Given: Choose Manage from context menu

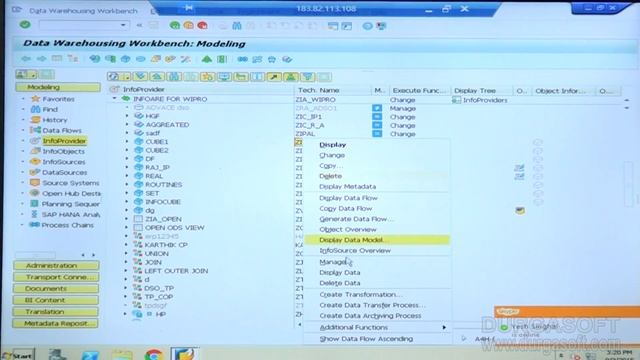Looking at the screenshot, I should (x=333, y=262).
